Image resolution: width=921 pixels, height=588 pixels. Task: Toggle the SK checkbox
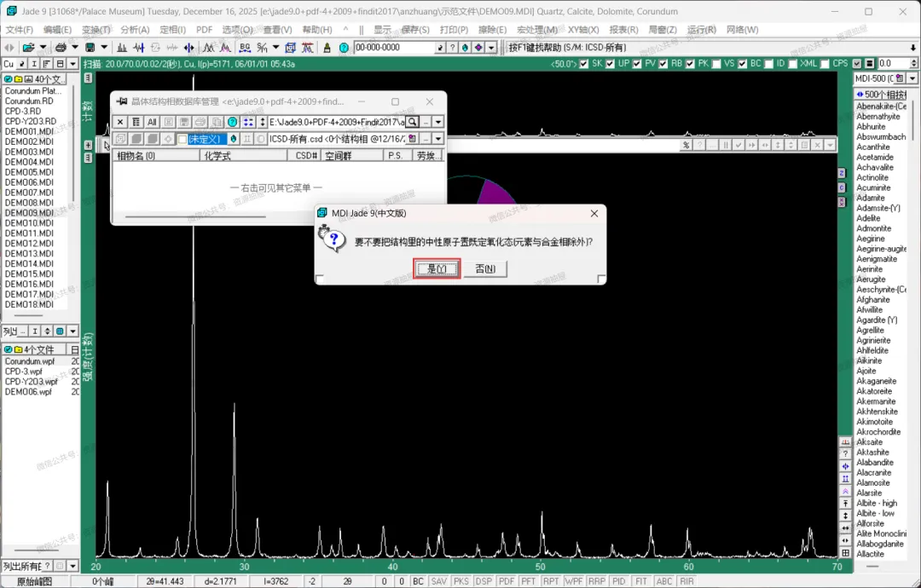pos(584,64)
